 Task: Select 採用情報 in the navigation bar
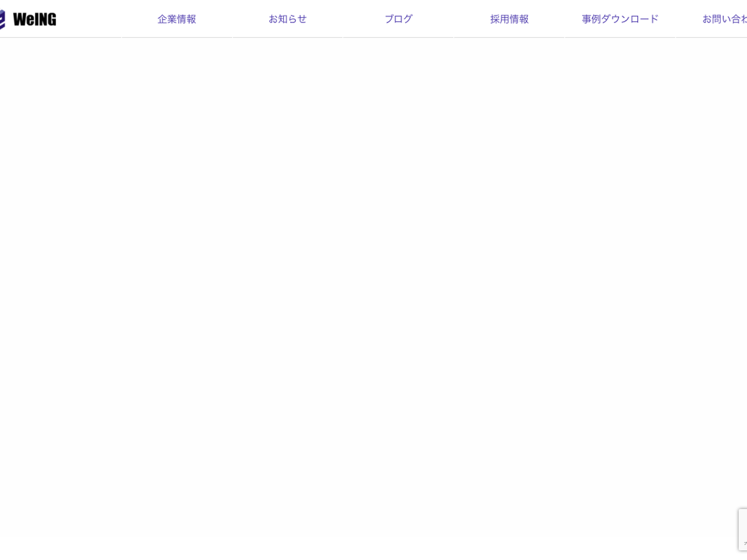509,19
